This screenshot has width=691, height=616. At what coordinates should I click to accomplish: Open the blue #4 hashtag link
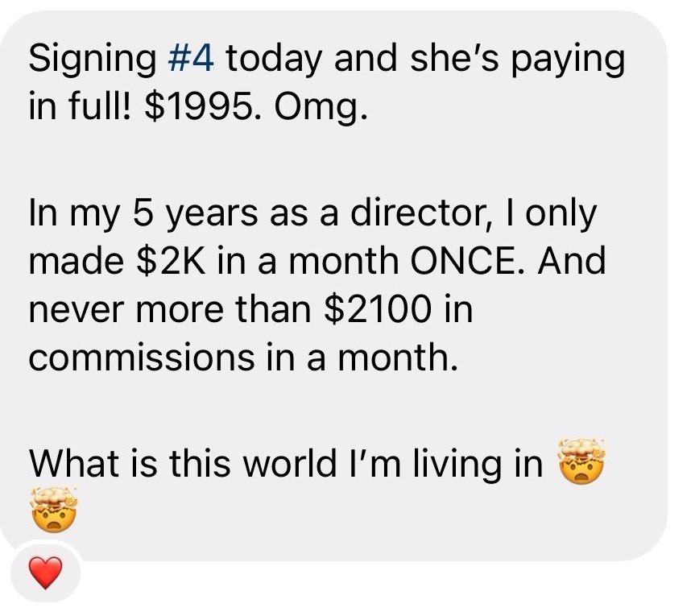tap(191, 59)
